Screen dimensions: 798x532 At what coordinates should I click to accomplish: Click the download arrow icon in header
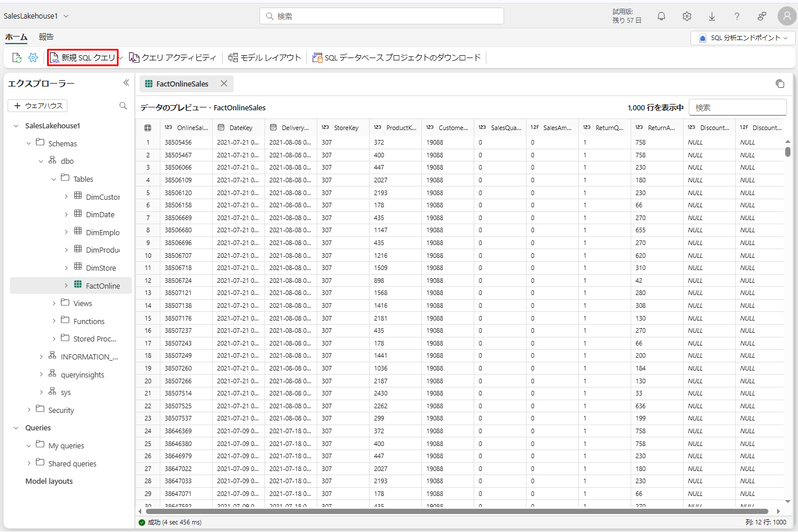(x=711, y=16)
